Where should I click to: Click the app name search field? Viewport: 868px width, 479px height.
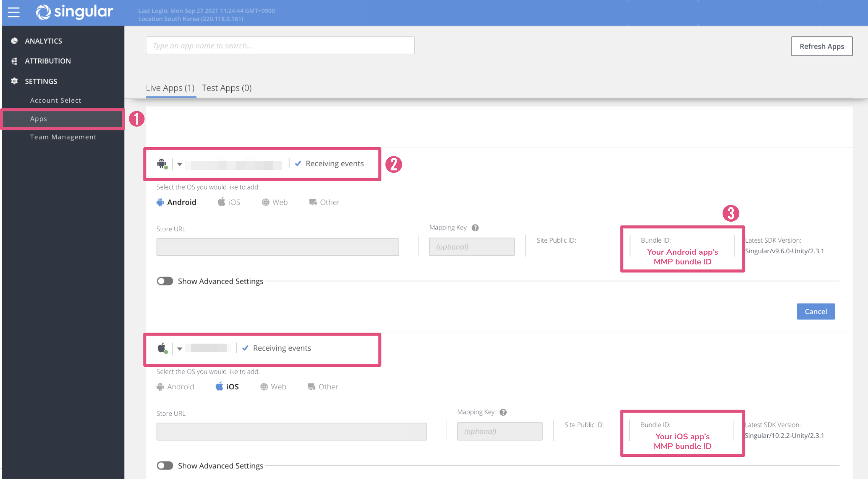tap(280, 45)
